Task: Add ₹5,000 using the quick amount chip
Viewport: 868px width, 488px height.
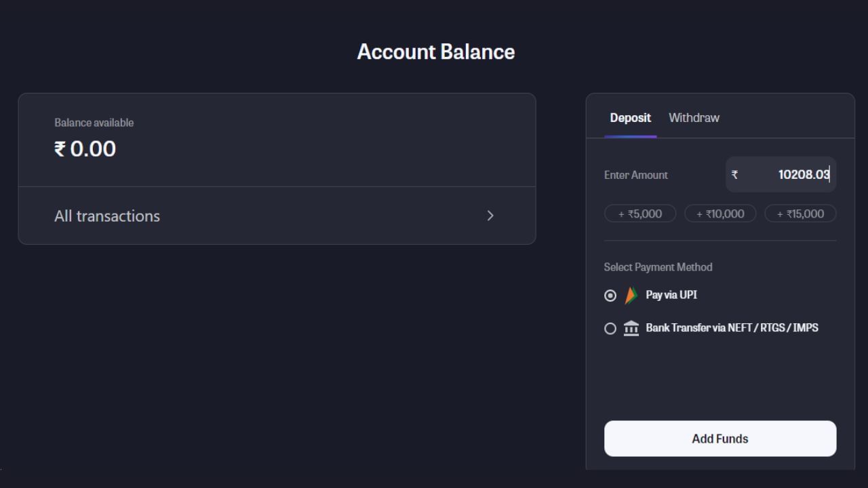Action: point(640,214)
